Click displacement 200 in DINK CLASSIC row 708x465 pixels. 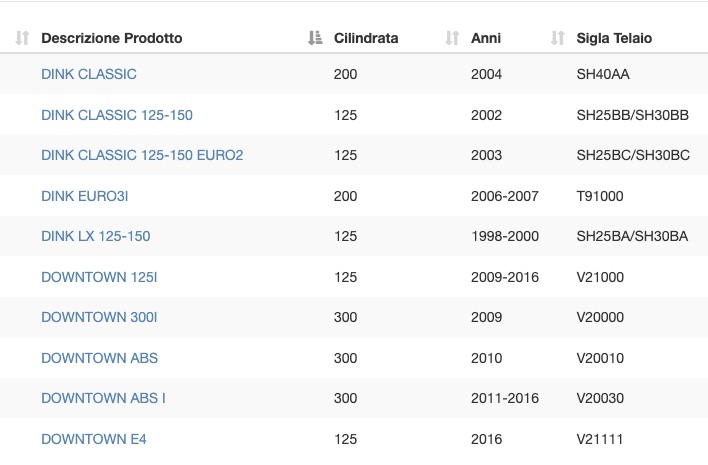345,74
